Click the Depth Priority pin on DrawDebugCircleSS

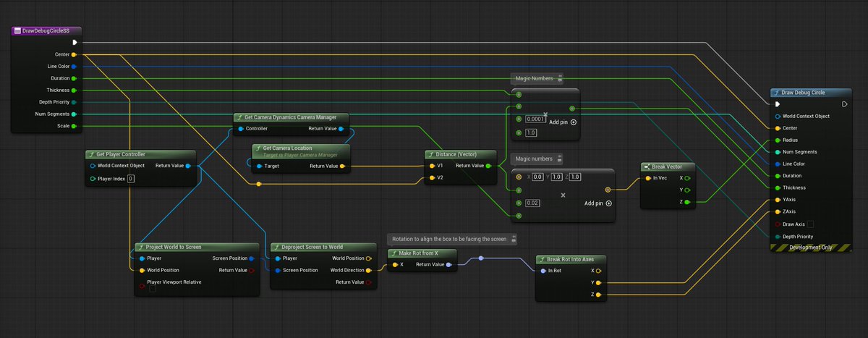click(75, 102)
